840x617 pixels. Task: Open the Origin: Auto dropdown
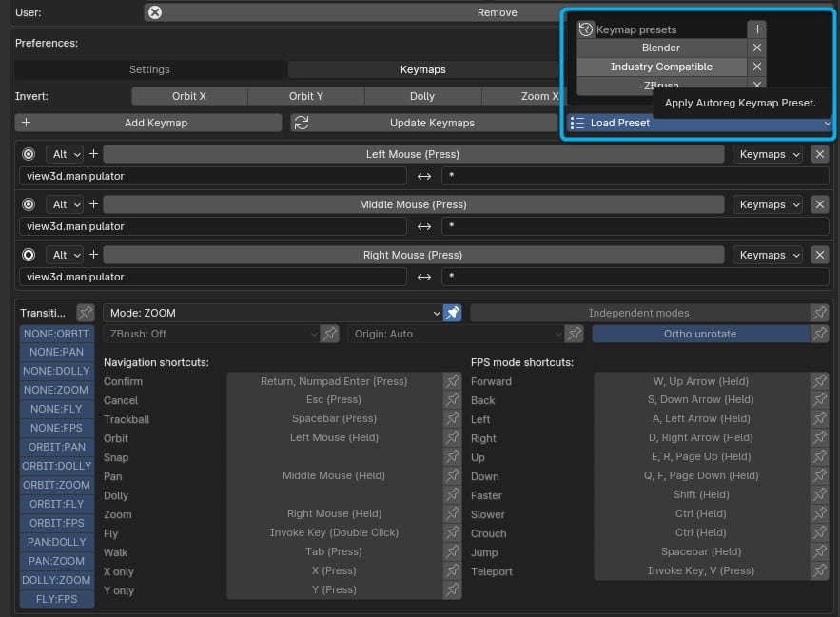pos(456,334)
